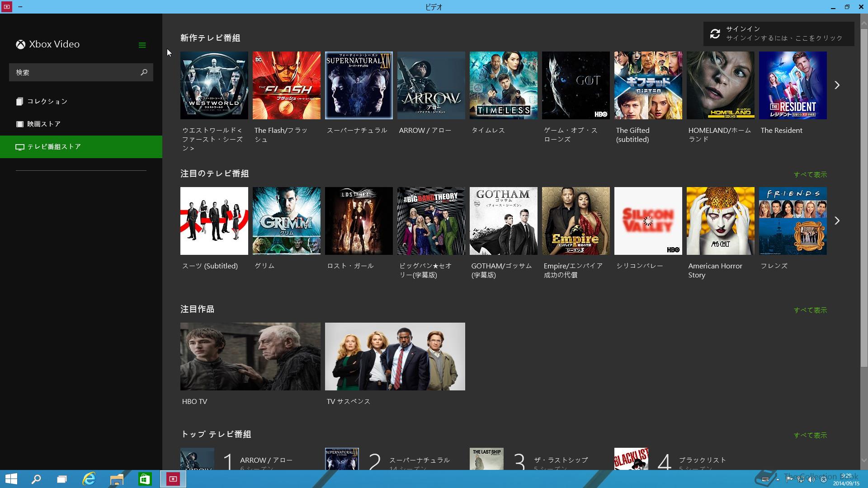Click the Xbox Video logo
The height and width of the screenshot is (488, 868).
pyautogui.click(x=48, y=44)
